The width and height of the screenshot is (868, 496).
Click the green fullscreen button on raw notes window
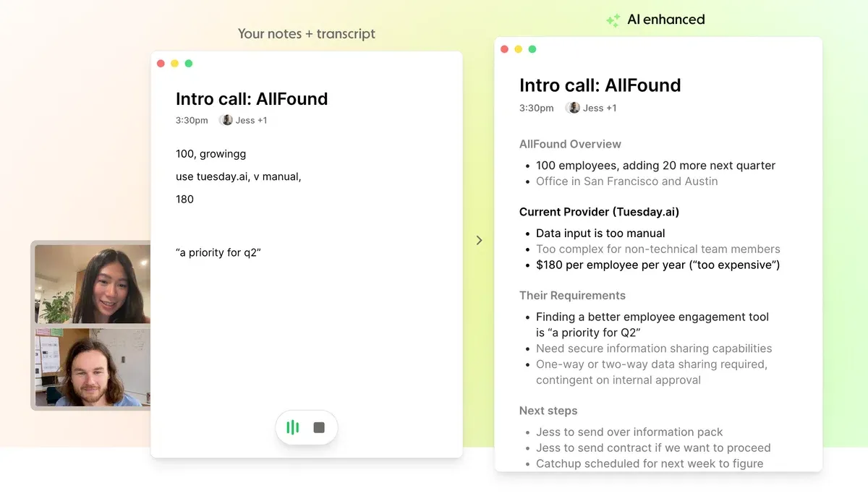point(189,64)
